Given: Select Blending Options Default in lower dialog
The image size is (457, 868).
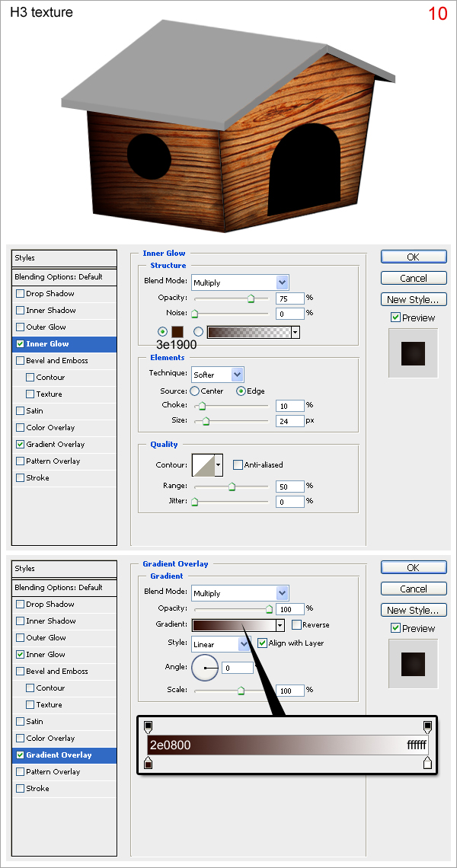Looking at the screenshot, I should [64, 587].
